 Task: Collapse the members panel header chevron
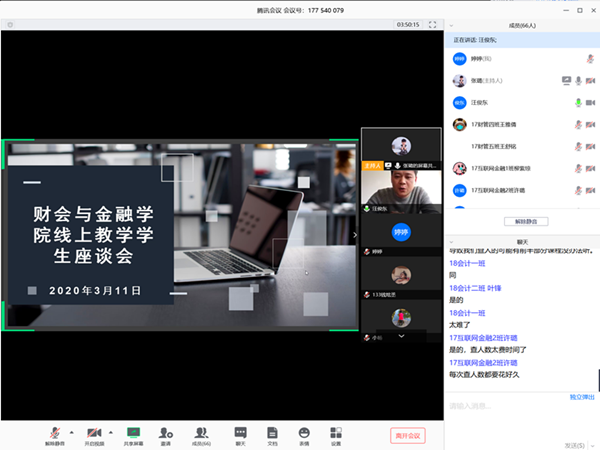pyautogui.click(x=453, y=25)
